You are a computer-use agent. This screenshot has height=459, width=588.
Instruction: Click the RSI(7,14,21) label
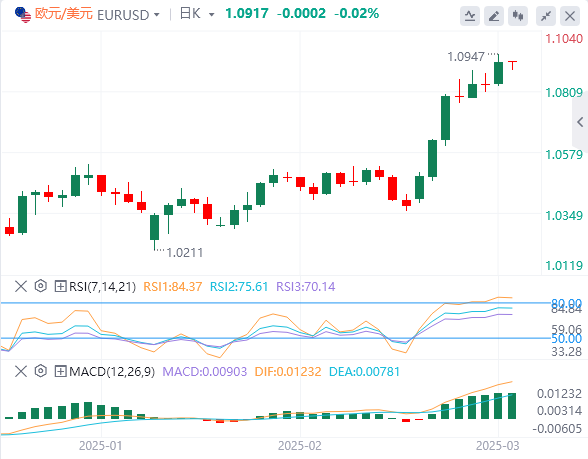click(102, 287)
